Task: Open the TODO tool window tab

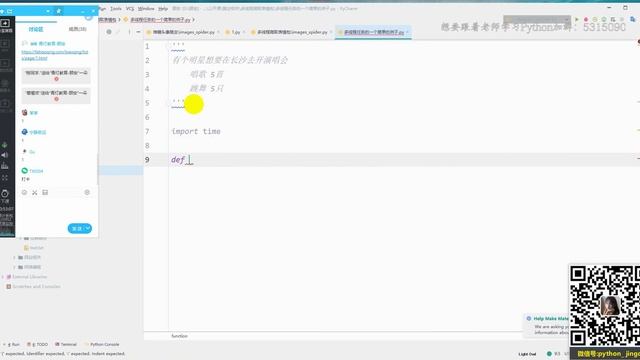Action: pyautogui.click(x=38, y=344)
